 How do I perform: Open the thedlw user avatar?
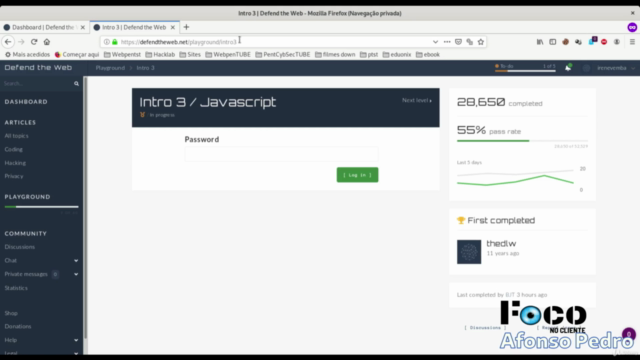tap(469, 252)
